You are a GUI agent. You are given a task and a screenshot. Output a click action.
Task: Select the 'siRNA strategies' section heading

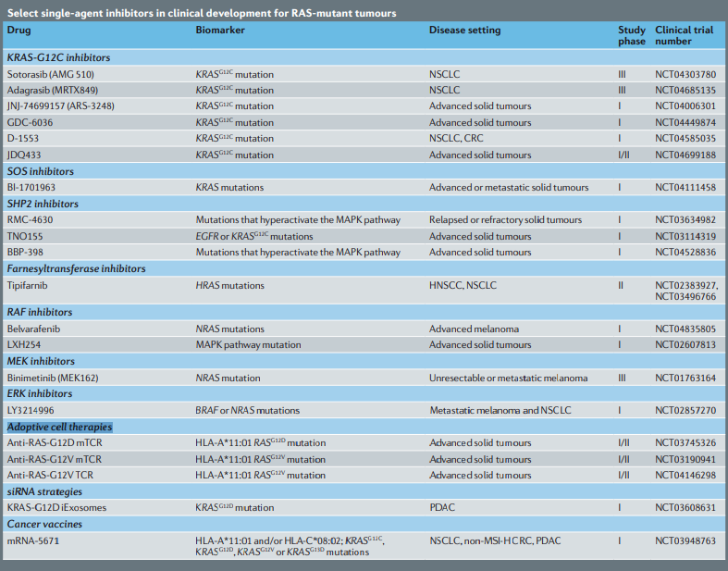click(x=44, y=491)
